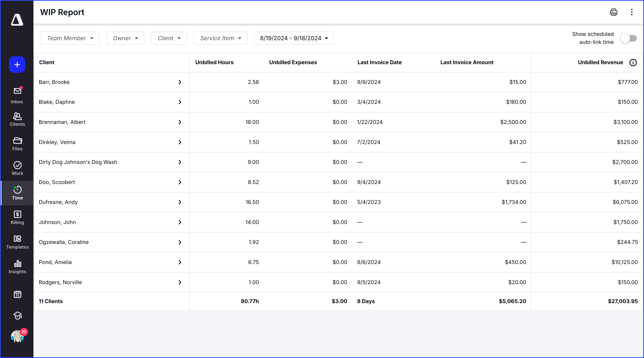644x358 pixels.
Task: Open the graduation cap learning icon
Action: coord(17,315)
